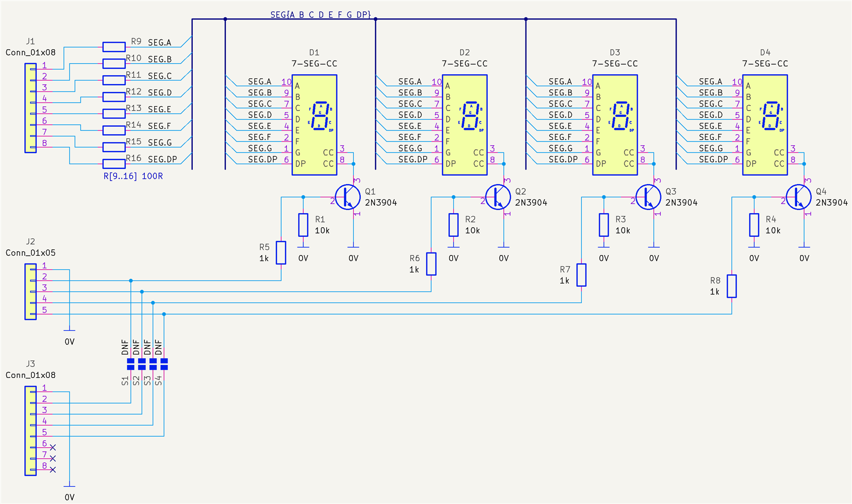Click pin 3 of connector J2
The image size is (852, 504).
(x=44, y=288)
